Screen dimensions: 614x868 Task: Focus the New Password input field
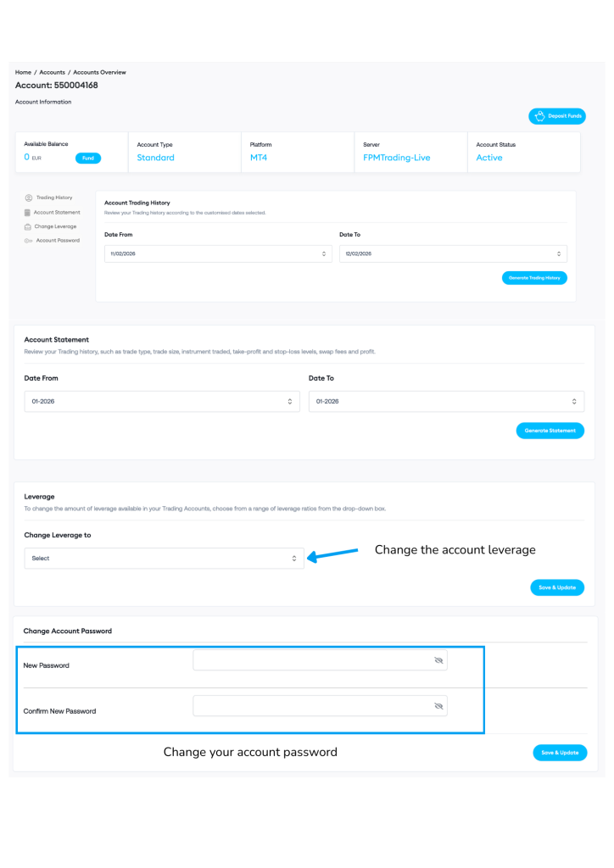(311, 659)
